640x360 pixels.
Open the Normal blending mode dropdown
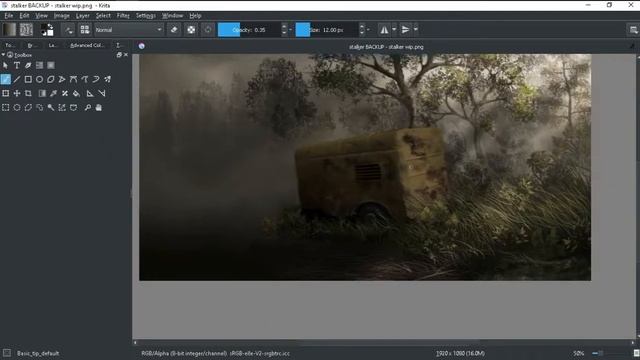click(x=129, y=30)
